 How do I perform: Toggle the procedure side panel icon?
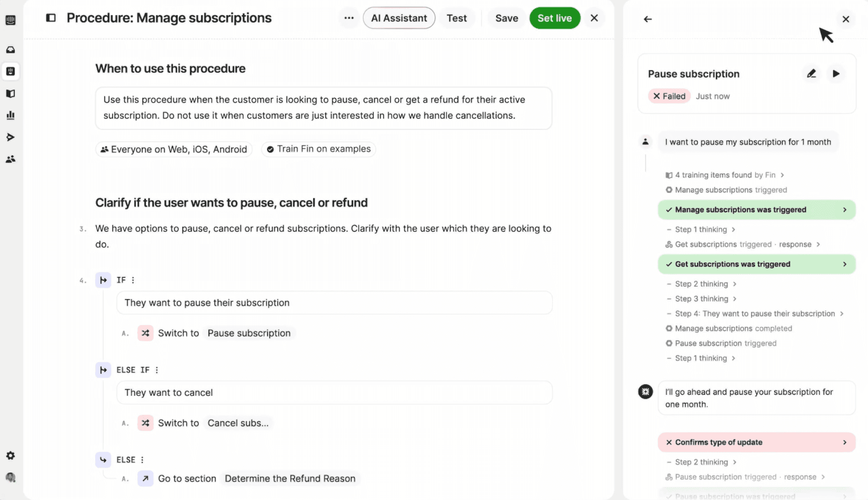pyautogui.click(x=51, y=18)
